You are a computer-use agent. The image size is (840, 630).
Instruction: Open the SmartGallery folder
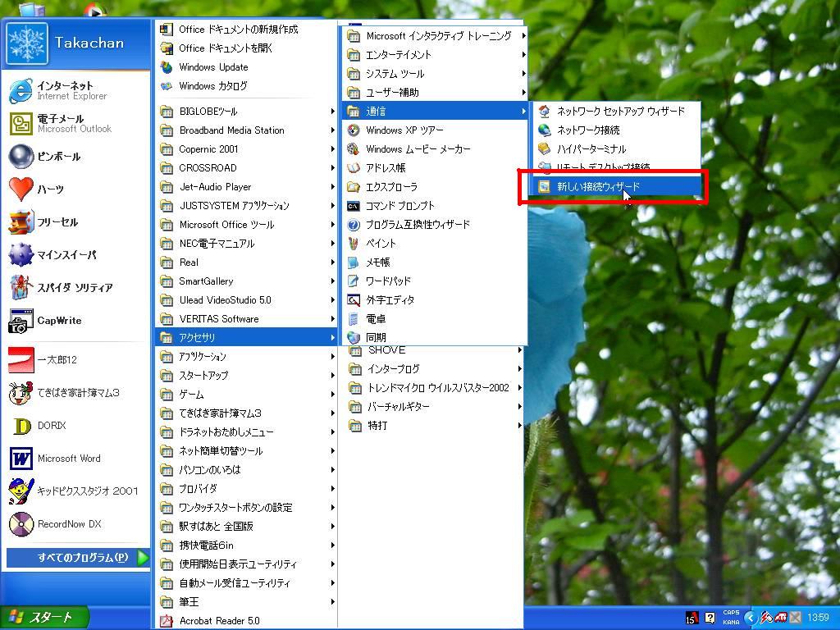(x=246, y=281)
